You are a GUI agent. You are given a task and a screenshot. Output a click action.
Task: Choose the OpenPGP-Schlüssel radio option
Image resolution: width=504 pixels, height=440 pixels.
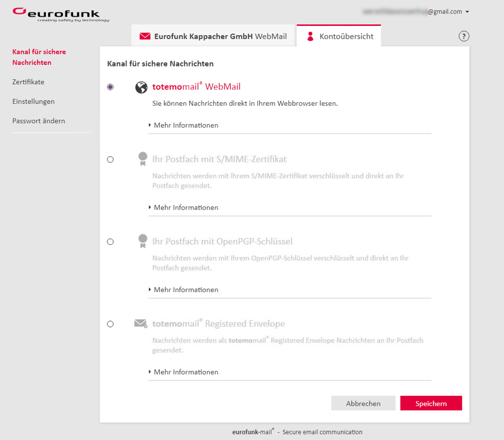(x=110, y=242)
